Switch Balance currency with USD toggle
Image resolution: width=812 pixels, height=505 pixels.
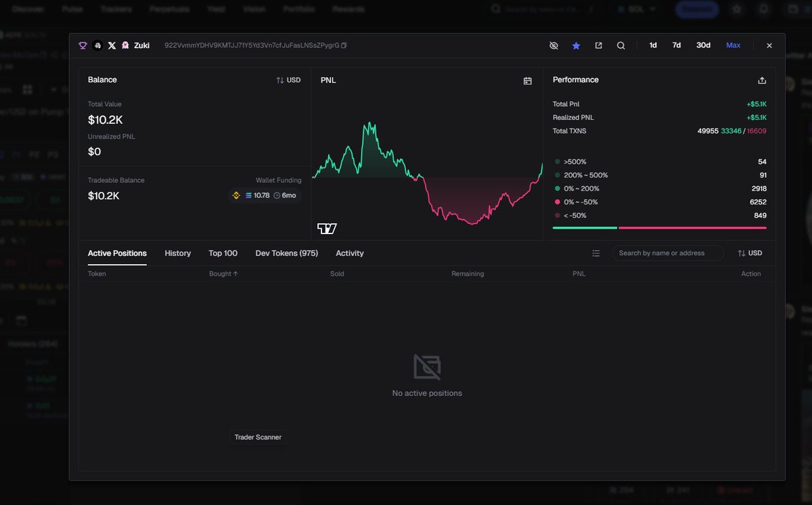click(288, 80)
